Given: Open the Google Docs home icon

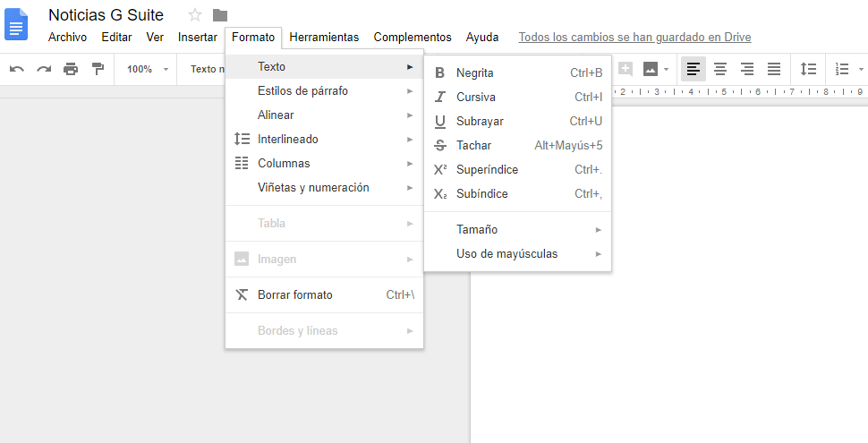Looking at the screenshot, I should click(x=18, y=23).
